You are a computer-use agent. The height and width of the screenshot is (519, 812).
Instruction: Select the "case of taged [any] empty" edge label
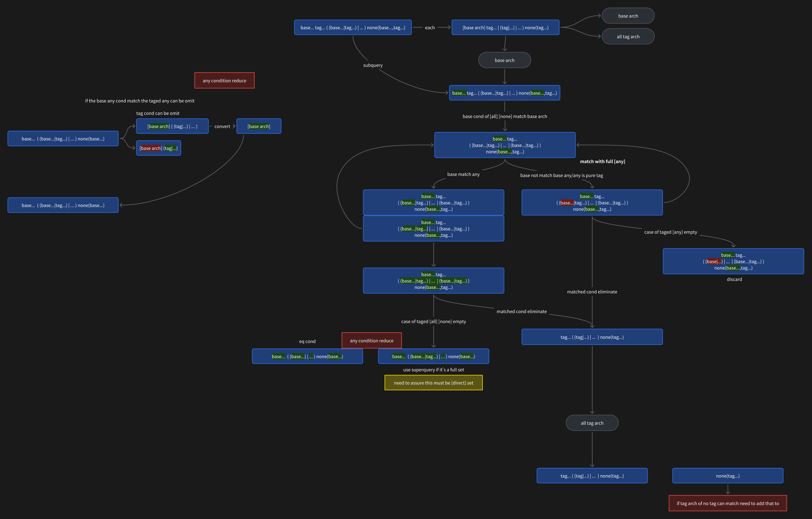pyautogui.click(x=670, y=232)
